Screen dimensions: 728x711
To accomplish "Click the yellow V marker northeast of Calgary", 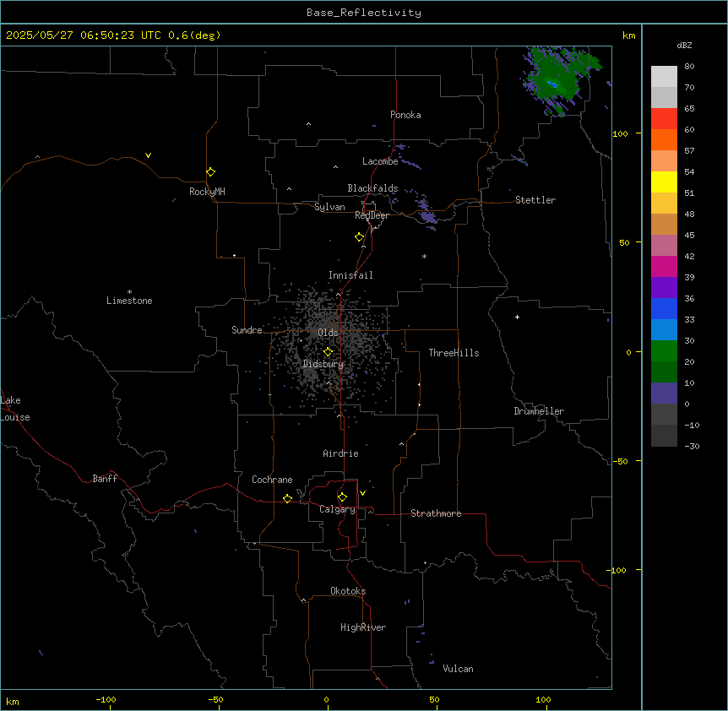I will (x=362, y=493).
